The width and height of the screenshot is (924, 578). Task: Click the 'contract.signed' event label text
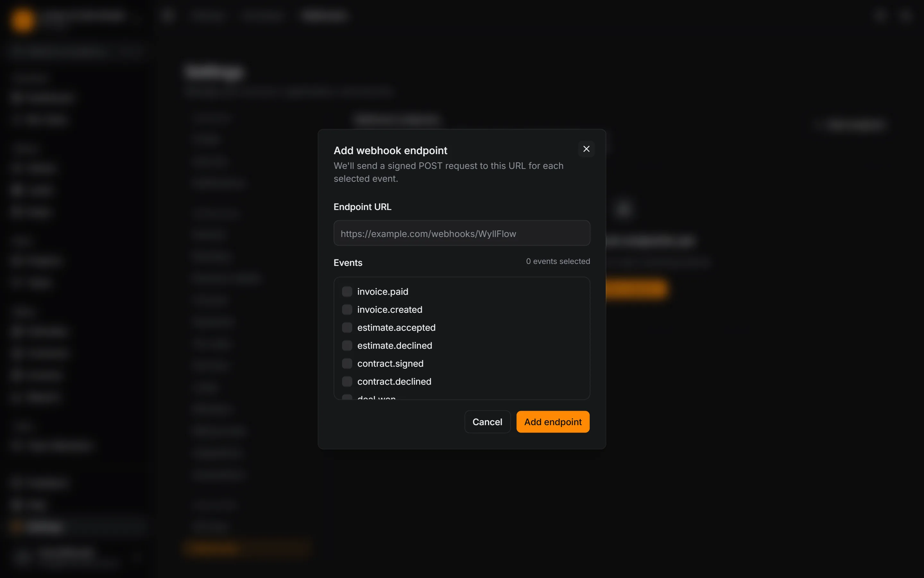point(390,363)
